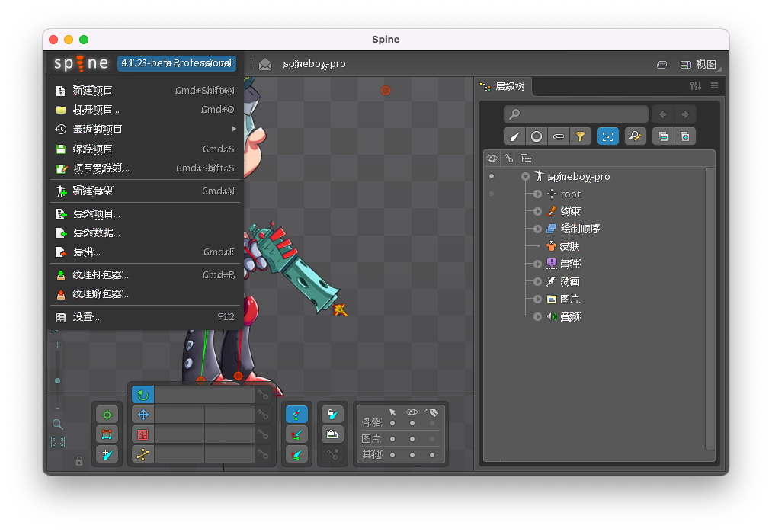
Task: Expand the root bone node
Action: 538,194
